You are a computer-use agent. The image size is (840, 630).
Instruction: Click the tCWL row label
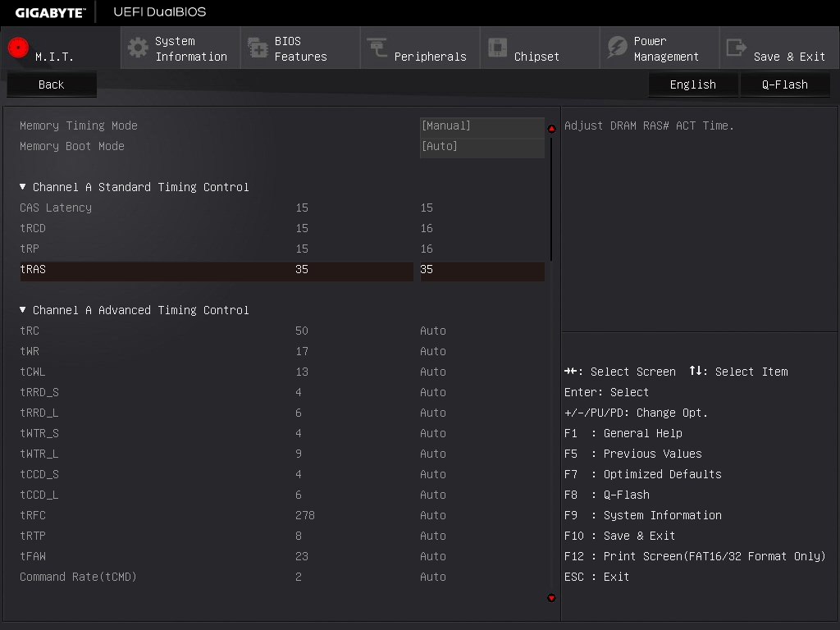(x=33, y=372)
